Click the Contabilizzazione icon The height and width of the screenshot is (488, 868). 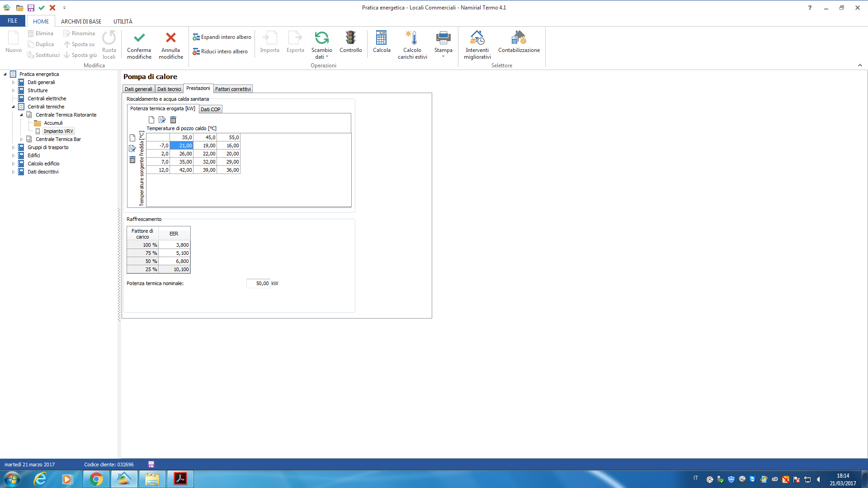click(x=519, y=38)
